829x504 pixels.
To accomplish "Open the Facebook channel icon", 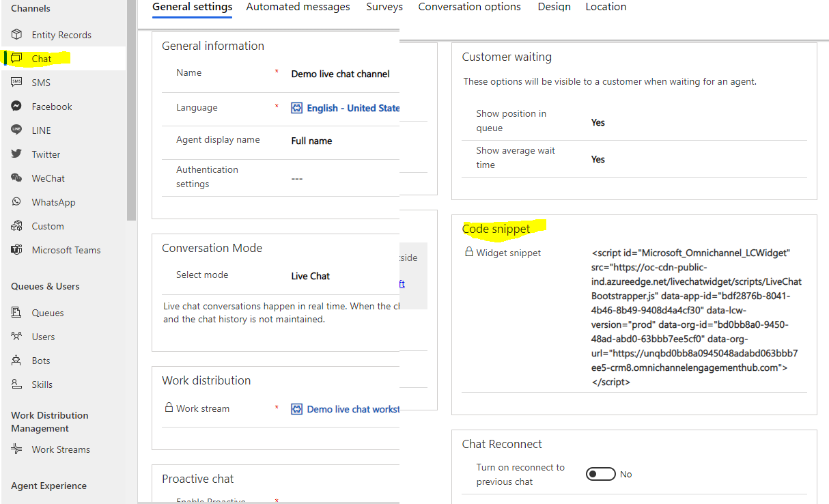I will (15, 106).
